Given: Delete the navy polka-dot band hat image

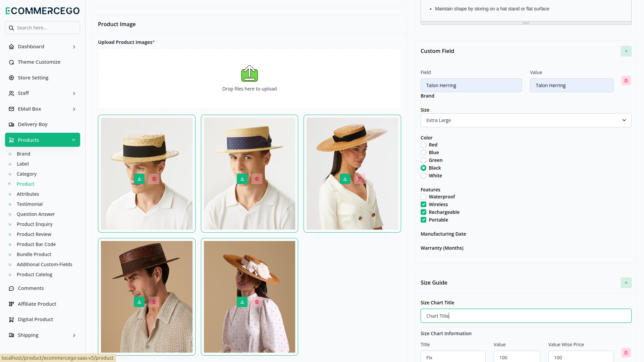Looking at the screenshot, I should pyautogui.click(x=257, y=179).
